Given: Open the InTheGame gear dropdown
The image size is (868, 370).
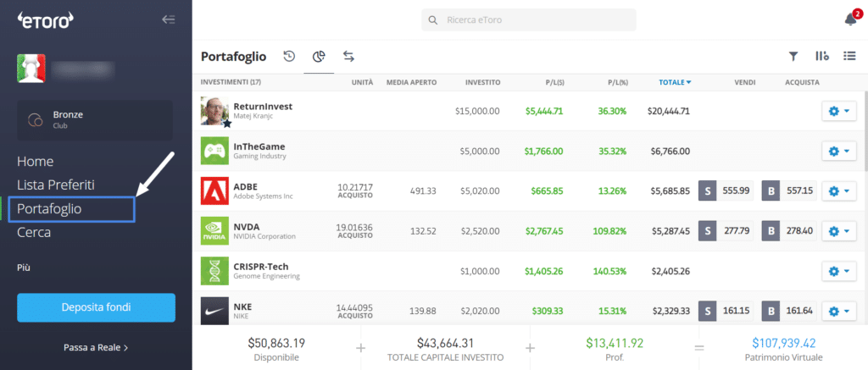Looking at the screenshot, I should (839, 151).
